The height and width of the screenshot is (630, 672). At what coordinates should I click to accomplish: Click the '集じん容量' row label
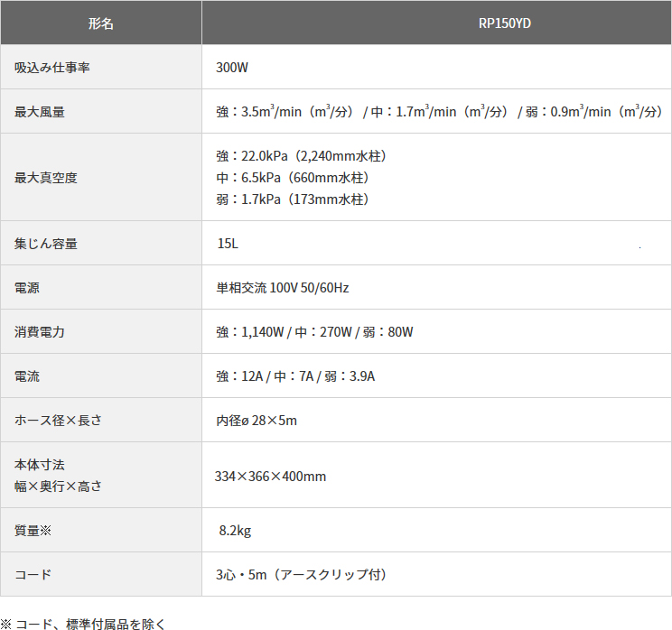[46, 244]
